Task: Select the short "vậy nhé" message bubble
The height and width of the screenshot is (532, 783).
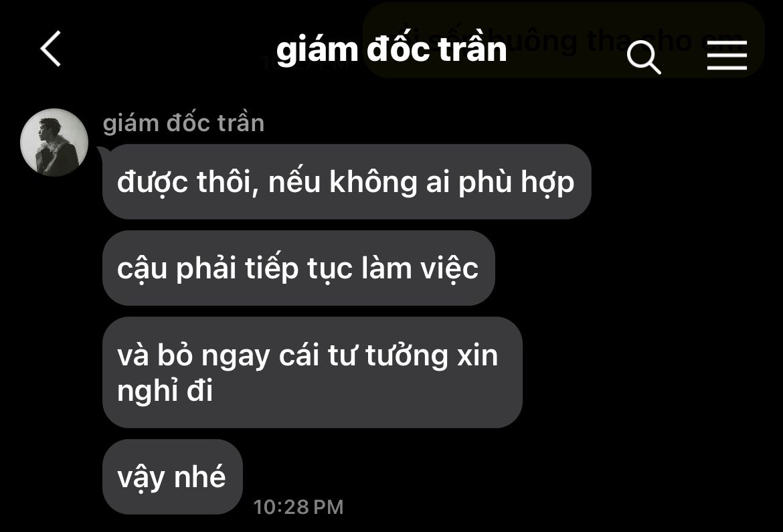Action: click(172, 476)
